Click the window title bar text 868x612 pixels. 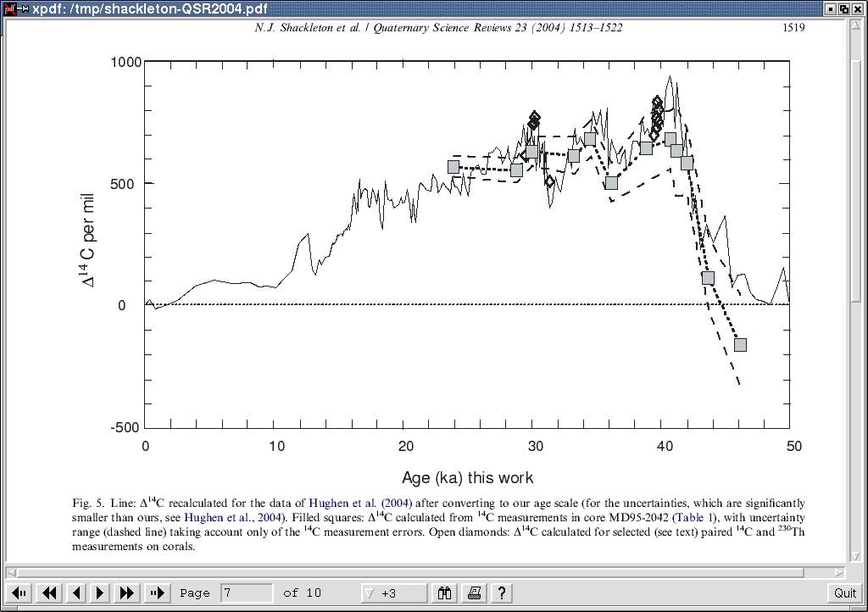(x=149, y=8)
